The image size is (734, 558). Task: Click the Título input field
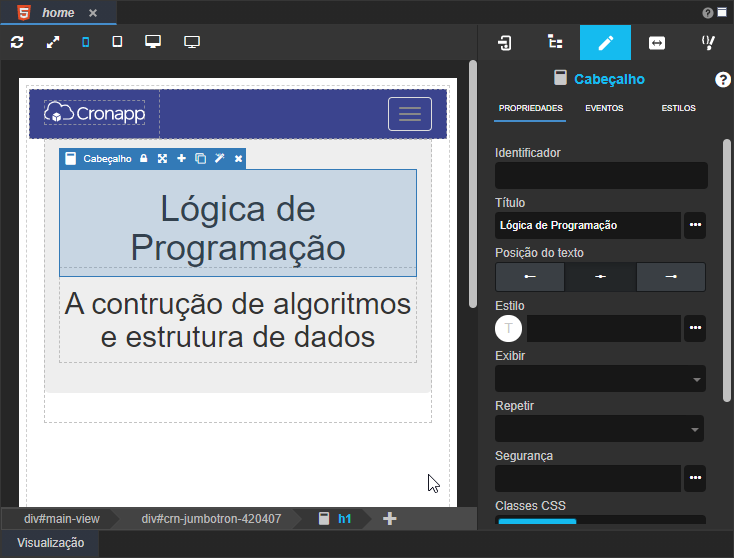588,226
